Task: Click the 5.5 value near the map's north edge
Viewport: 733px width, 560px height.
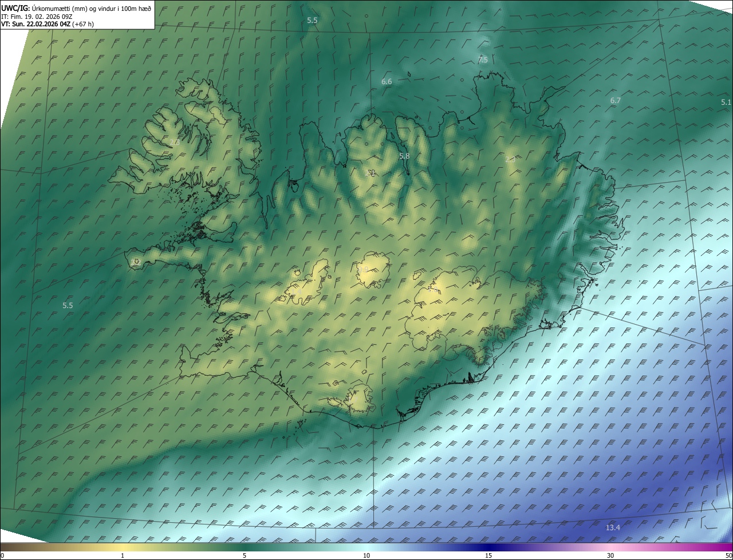Action: pos(312,20)
